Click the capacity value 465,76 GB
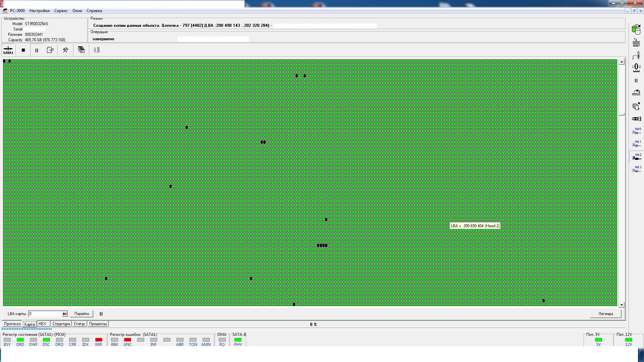 tap(33, 40)
